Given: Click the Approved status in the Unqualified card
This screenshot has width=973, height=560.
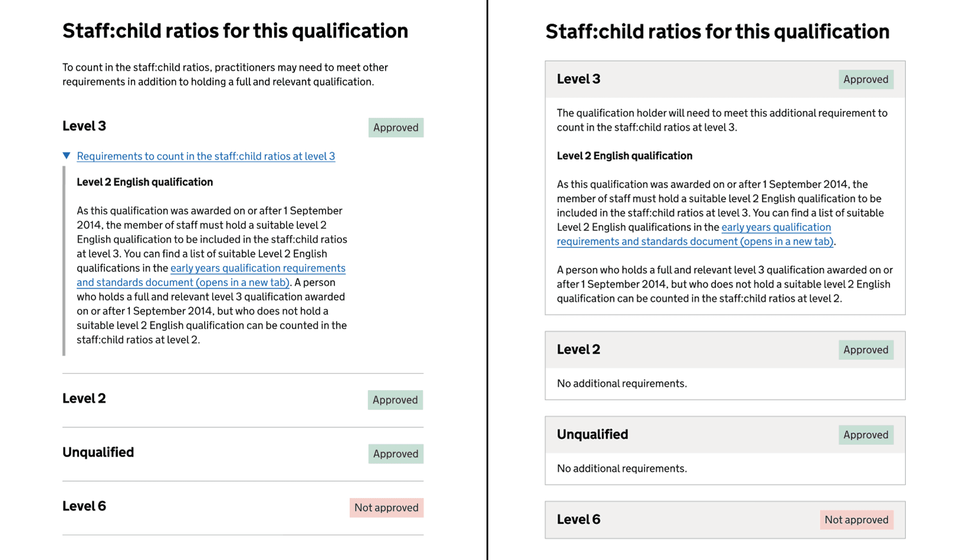Looking at the screenshot, I should (x=866, y=434).
